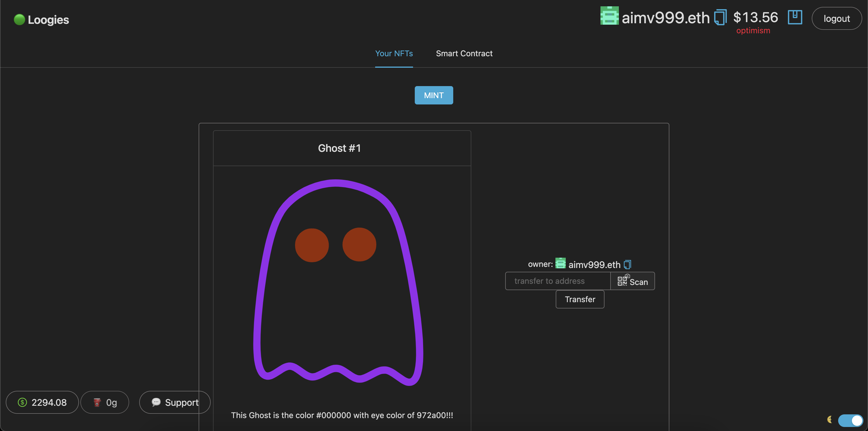Open the Smart Contract tab

pos(464,54)
